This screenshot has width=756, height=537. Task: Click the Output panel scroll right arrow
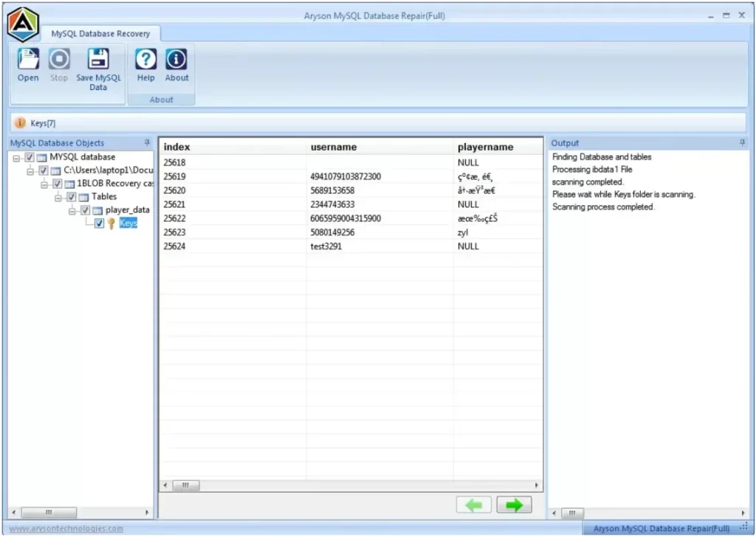click(x=743, y=513)
